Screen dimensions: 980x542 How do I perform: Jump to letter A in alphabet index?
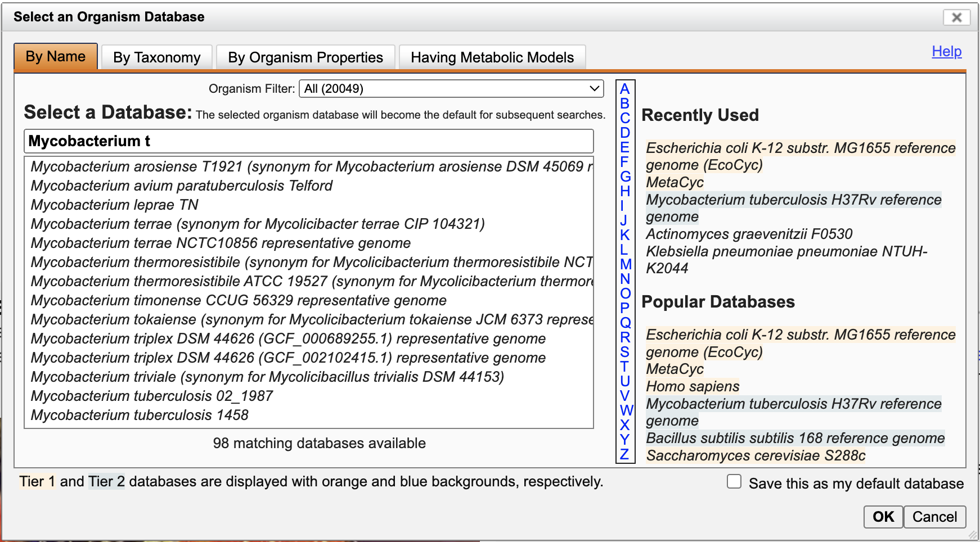click(624, 89)
